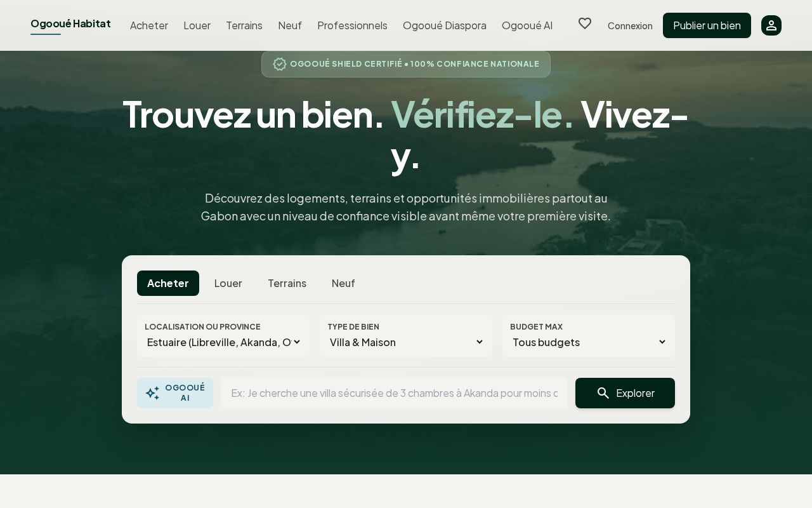Follow the Connexion link
The image size is (812, 508).
pyautogui.click(x=630, y=26)
